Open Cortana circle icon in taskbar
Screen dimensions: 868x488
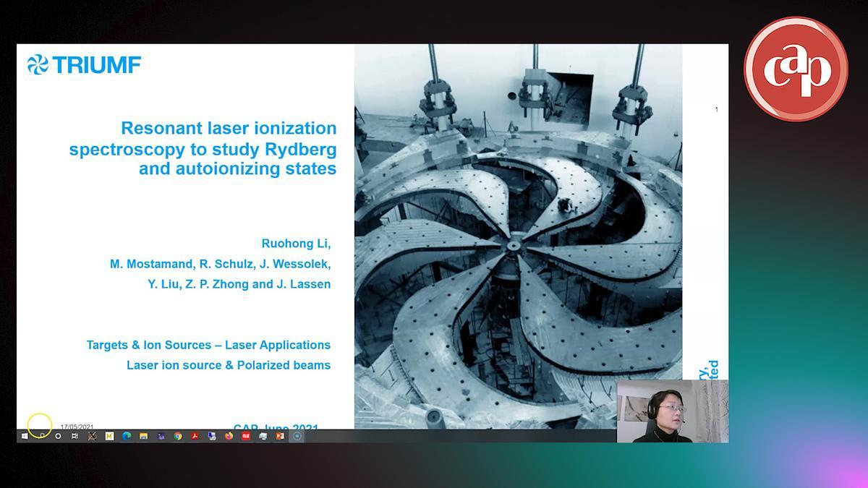tap(58, 436)
